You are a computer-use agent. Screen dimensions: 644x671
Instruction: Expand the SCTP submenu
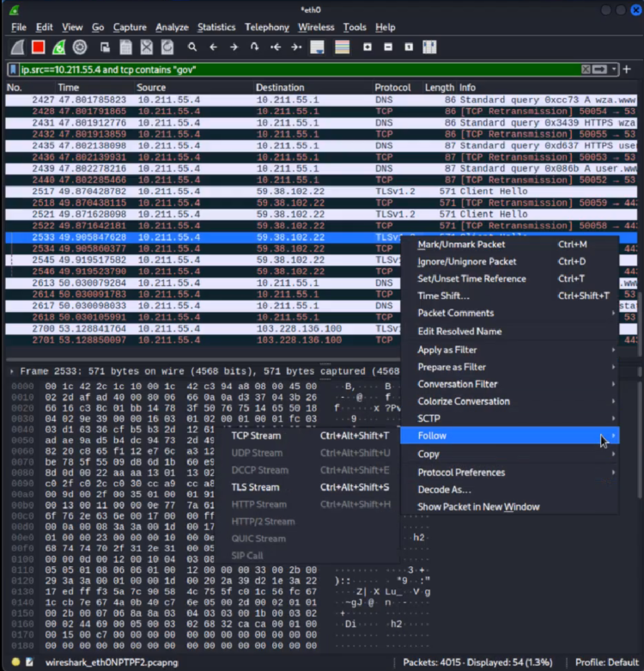pyautogui.click(x=510, y=418)
